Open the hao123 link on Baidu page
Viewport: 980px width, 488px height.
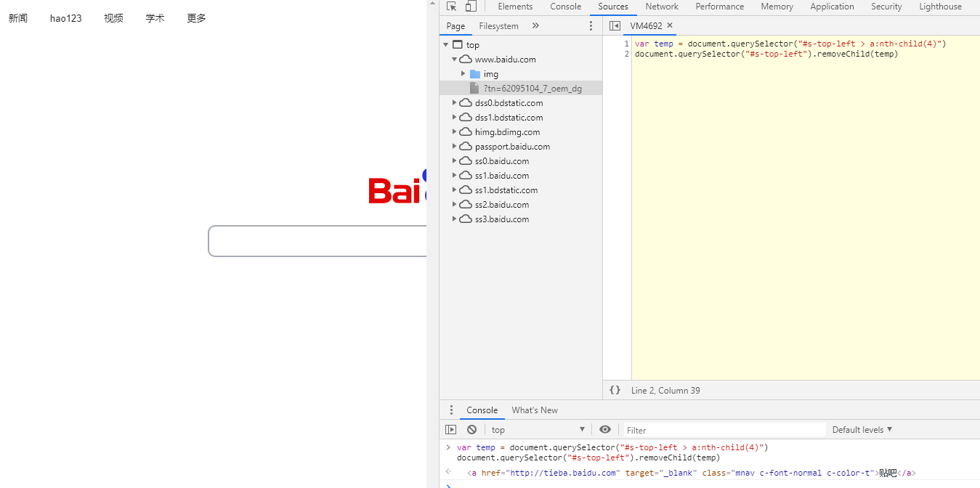[x=66, y=18]
